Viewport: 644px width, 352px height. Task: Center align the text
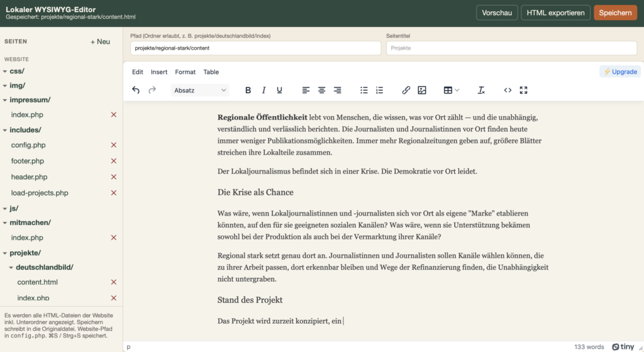click(x=321, y=91)
